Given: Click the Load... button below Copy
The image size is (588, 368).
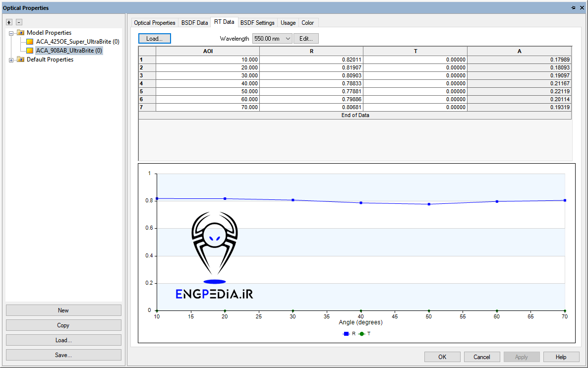Looking at the screenshot, I should [63, 340].
